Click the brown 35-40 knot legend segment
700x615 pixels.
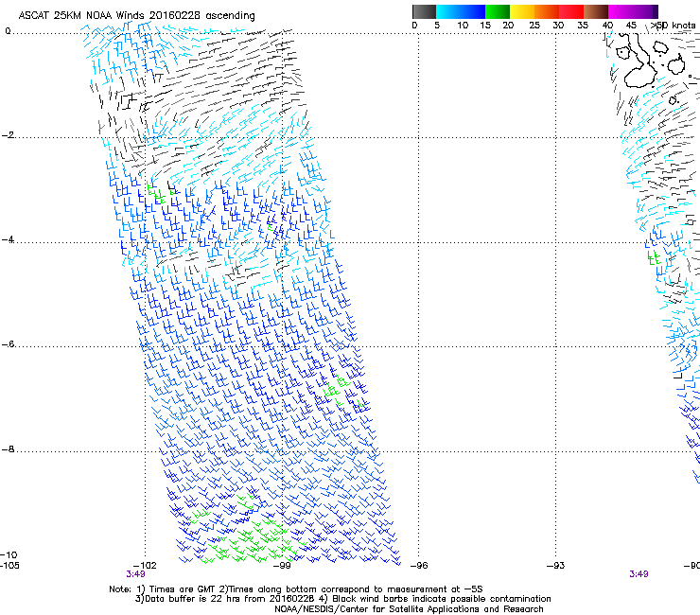point(596,11)
